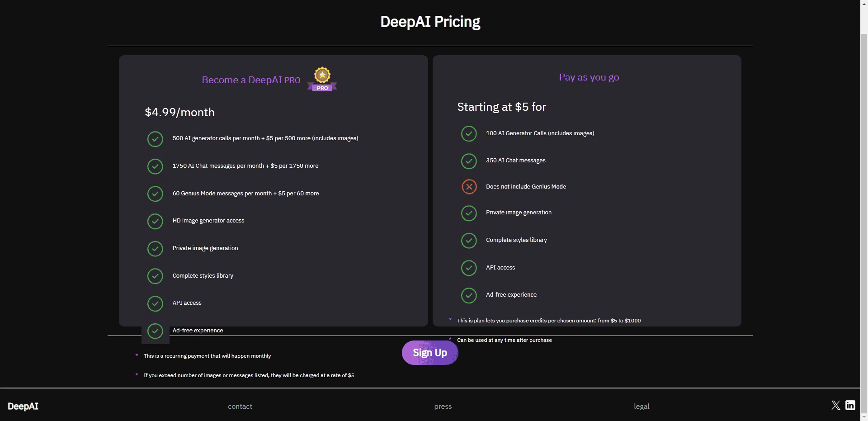Screen dimensions: 868x421
Task: Click checkmark next to HD image generator access
Action: coord(155,221)
